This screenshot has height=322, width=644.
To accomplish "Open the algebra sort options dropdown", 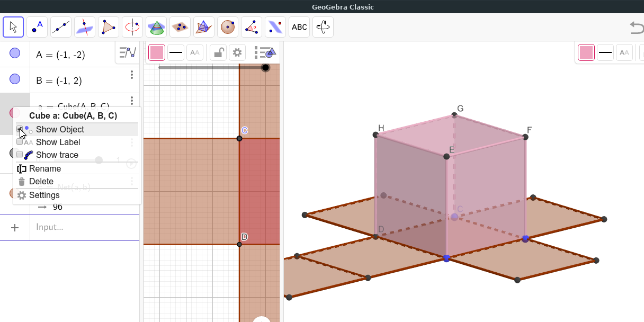I will [128, 52].
